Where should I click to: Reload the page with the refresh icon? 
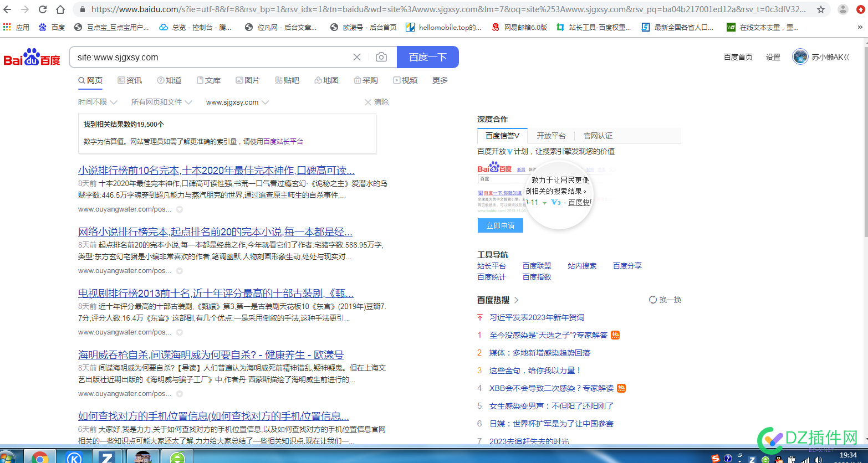pyautogui.click(x=43, y=9)
